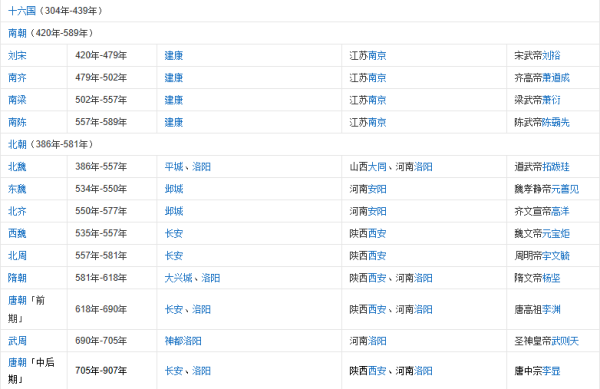Click the 平城 capital link
The height and width of the screenshot is (389, 600).
174,166
